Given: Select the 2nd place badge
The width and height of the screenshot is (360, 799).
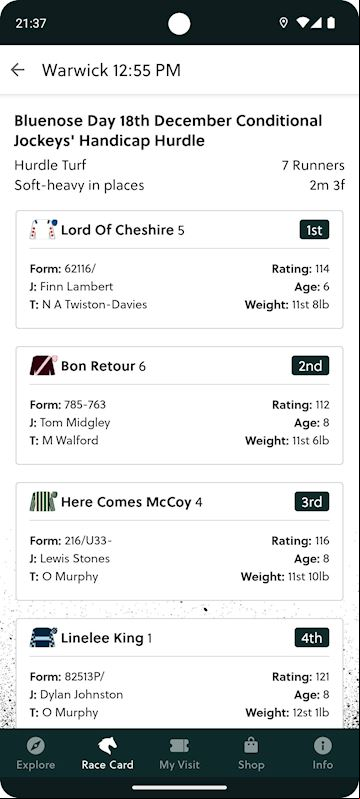Looking at the screenshot, I should 311,365.
